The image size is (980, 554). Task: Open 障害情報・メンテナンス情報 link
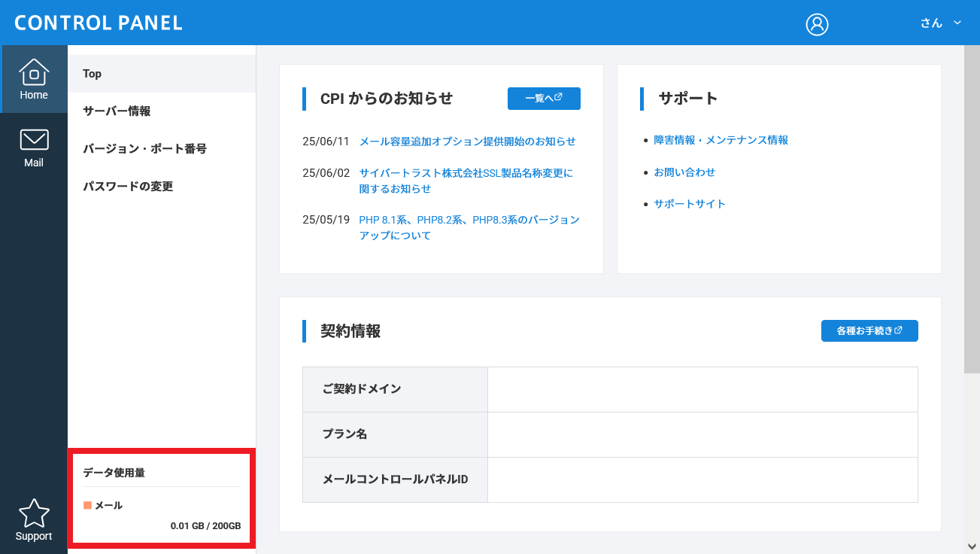[721, 140]
